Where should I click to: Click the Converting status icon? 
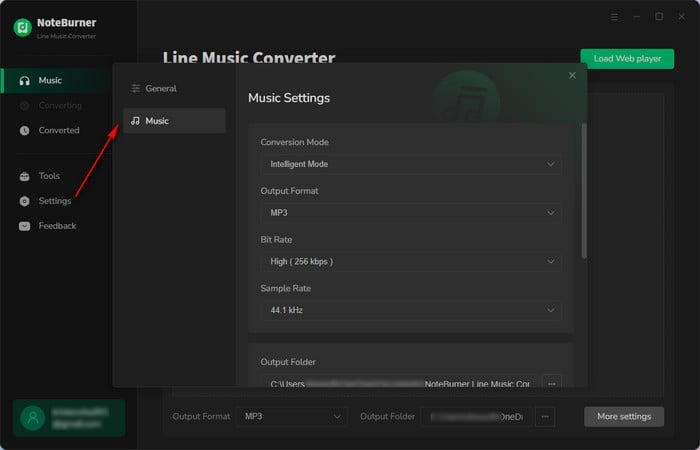(x=25, y=106)
